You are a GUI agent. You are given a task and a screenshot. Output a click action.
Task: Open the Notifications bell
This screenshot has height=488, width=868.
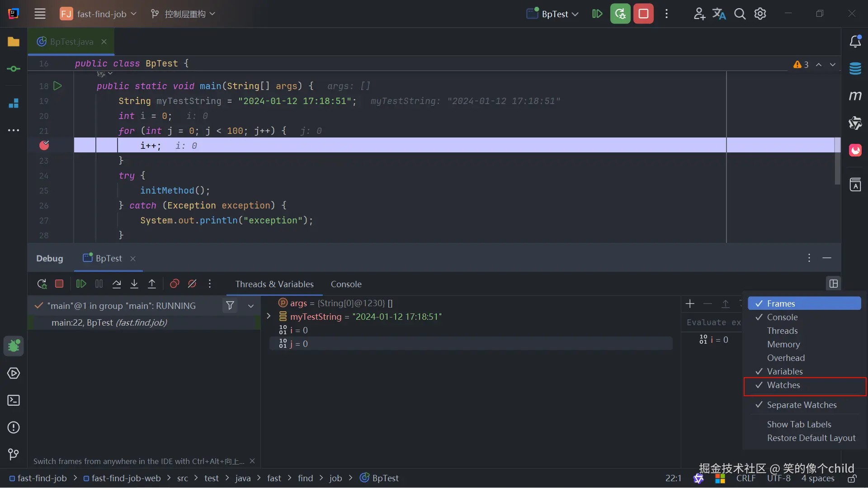tap(855, 42)
